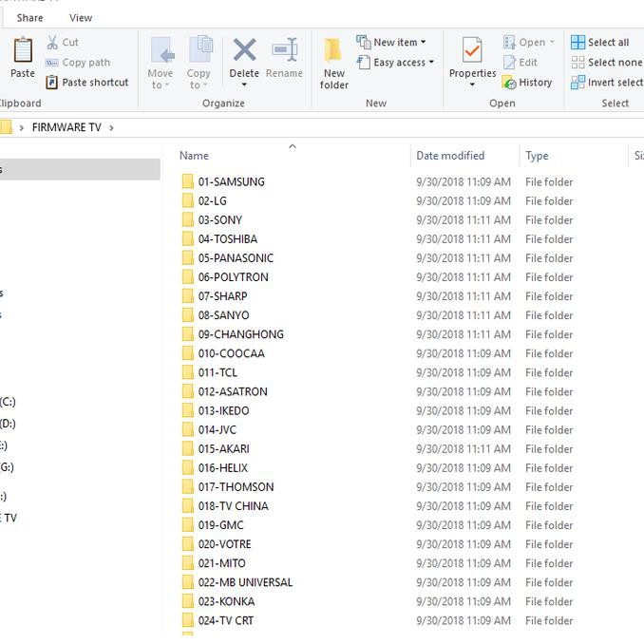Select the 021-MITO folder name
The width and height of the screenshot is (644, 644).
(221, 563)
